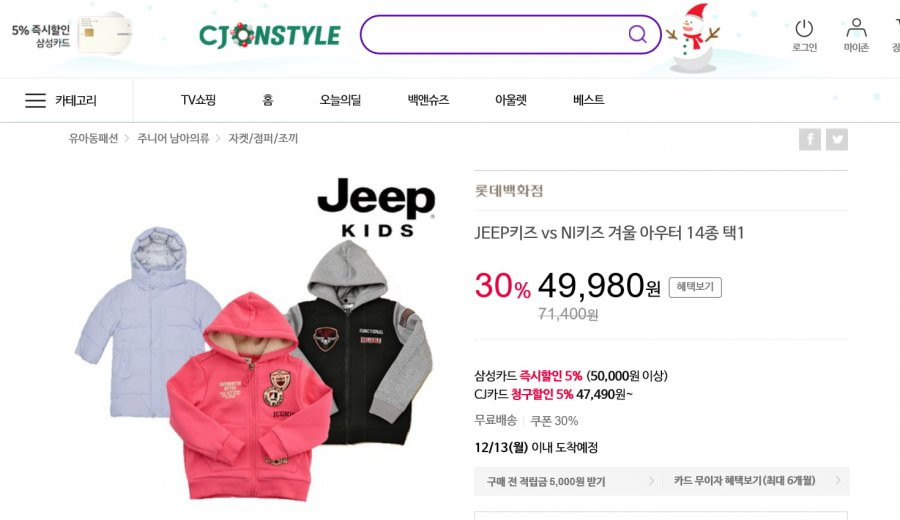Expand the 5,000 won reward link arrow
This screenshot has height=520, width=900.
pos(651,481)
